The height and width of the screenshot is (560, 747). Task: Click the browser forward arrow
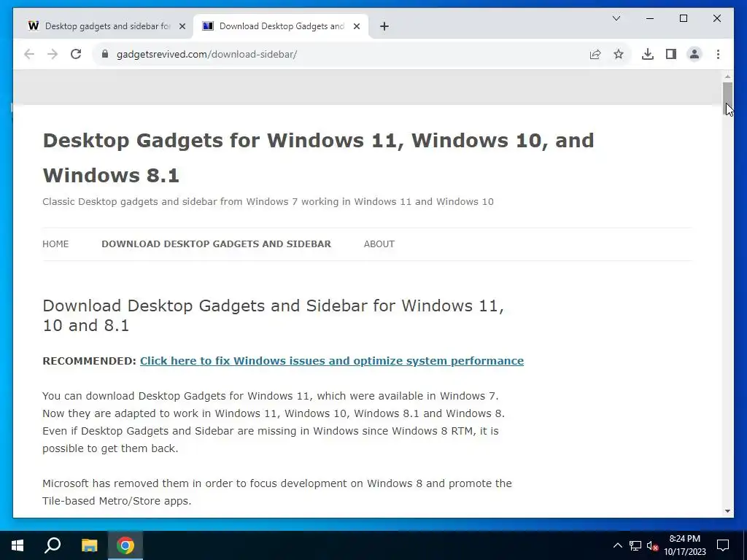coord(53,54)
